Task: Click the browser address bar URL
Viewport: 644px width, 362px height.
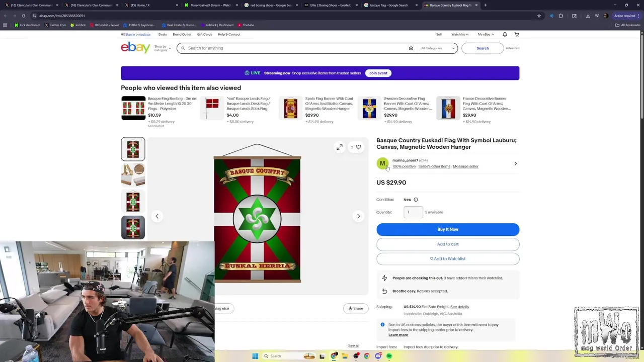Action: [62, 16]
